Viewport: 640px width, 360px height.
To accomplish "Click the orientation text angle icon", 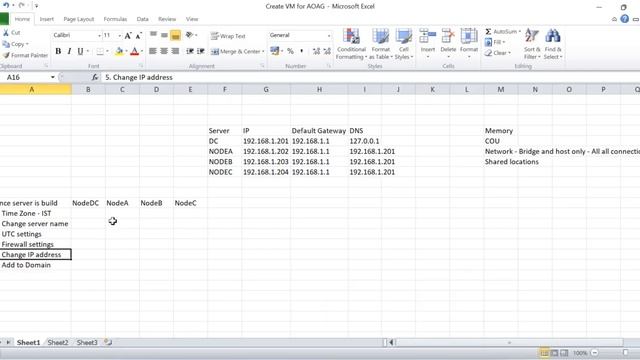I will coord(189,36).
